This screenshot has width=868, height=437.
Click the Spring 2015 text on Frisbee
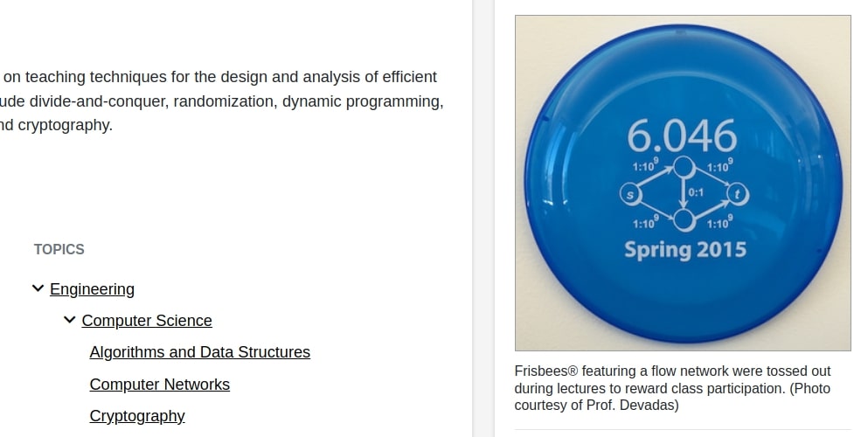click(685, 250)
